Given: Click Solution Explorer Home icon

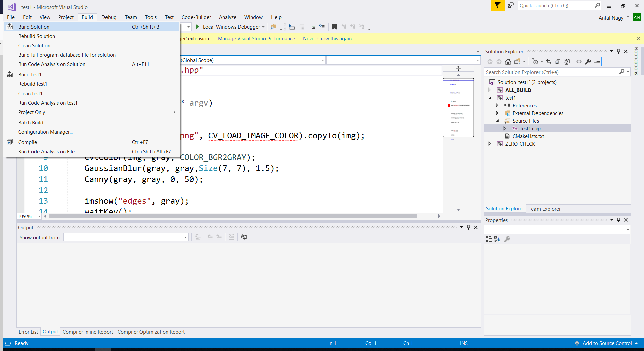Looking at the screenshot, I should pos(508,61).
